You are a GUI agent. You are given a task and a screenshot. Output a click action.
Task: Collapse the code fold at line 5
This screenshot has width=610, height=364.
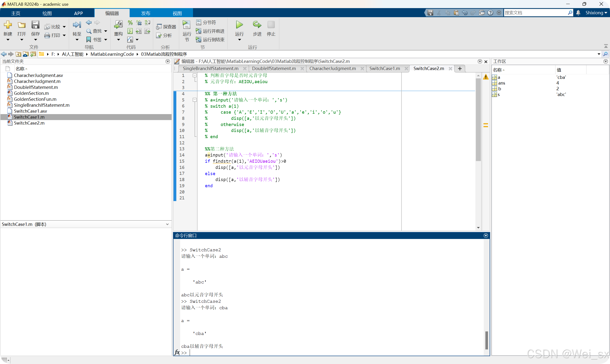194,100
